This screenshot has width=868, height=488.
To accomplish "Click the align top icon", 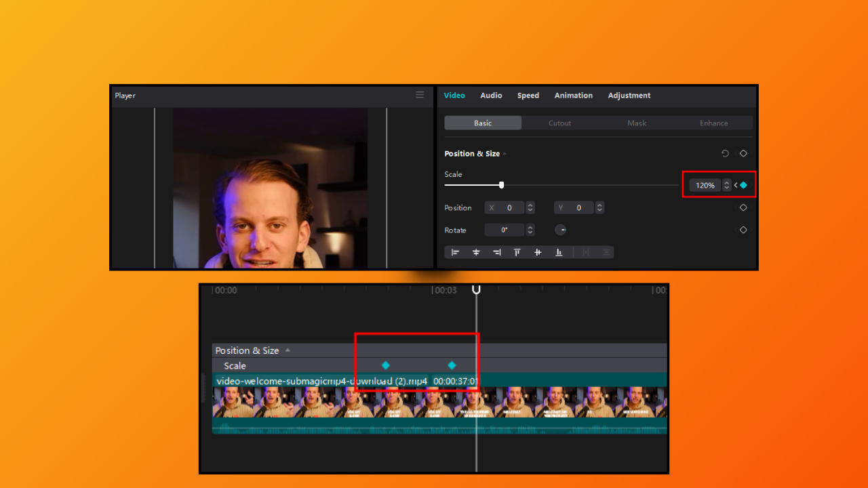I will pyautogui.click(x=517, y=252).
